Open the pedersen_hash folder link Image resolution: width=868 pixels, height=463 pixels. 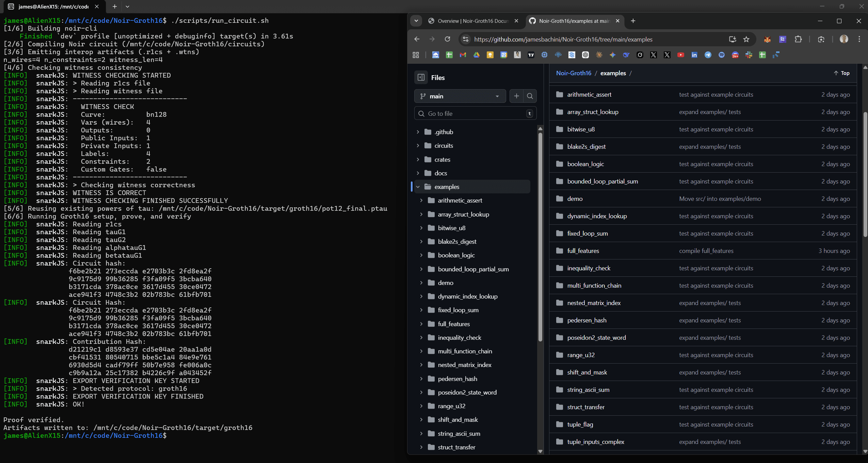[586, 320]
